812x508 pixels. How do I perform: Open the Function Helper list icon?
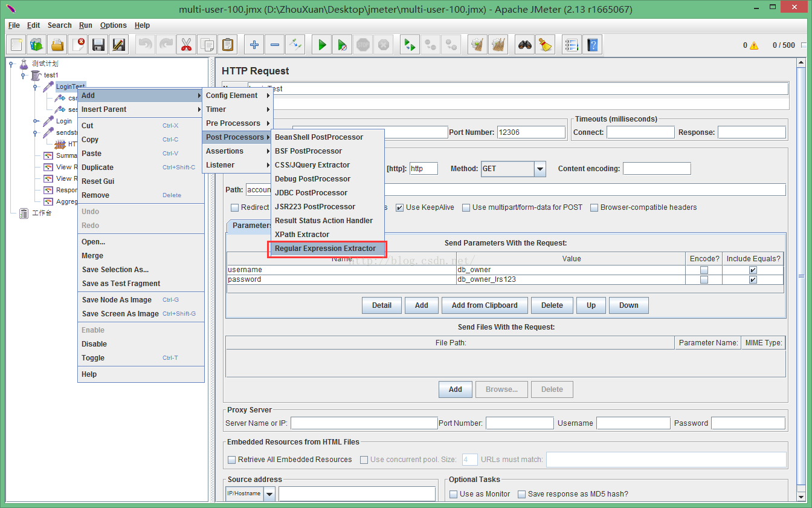pyautogui.click(x=572, y=45)
